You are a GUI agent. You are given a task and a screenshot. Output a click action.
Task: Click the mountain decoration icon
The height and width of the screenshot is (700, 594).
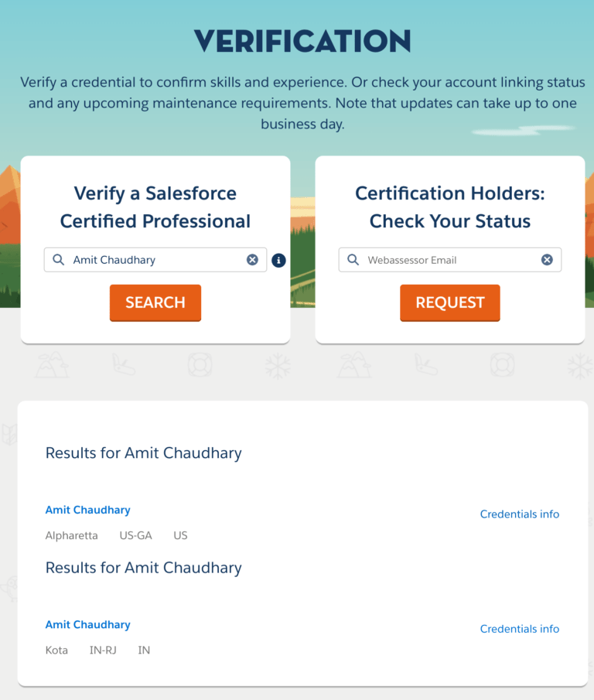click(x=52, y=365)
